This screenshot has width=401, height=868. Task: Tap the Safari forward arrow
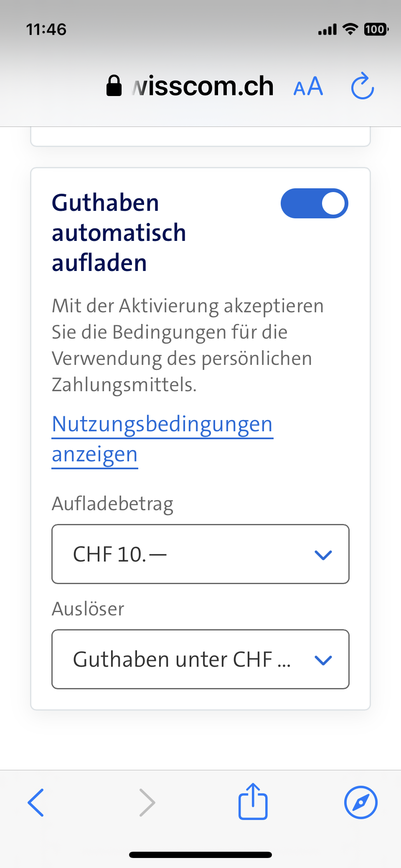[147, 802]
